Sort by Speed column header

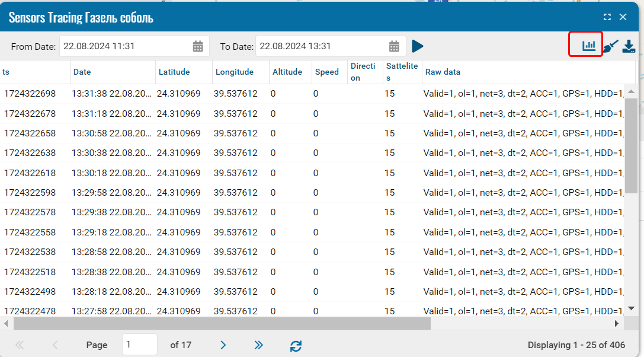(x=328, y=72)
